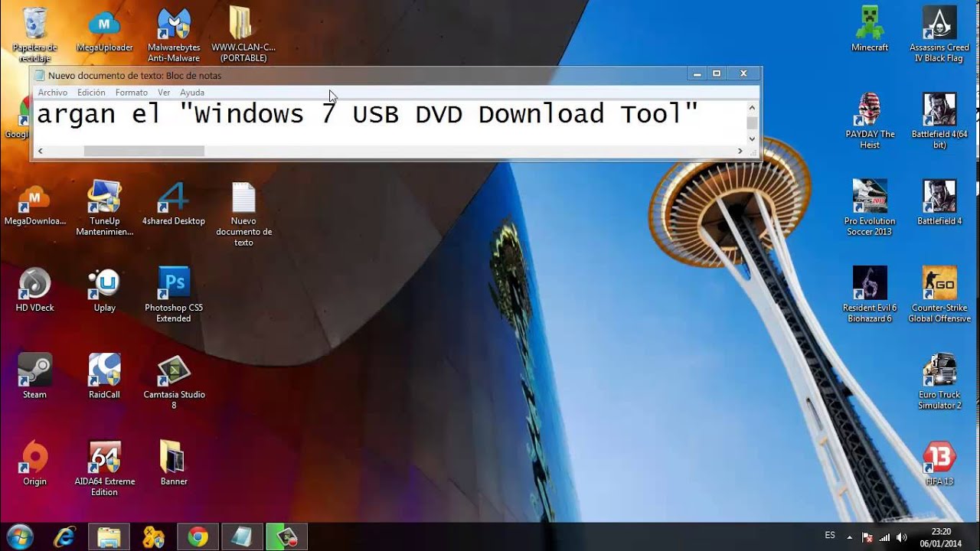
Task: Open the WWW.CLAN-C... (PORTABLE) folder
Action: [243, 34]
